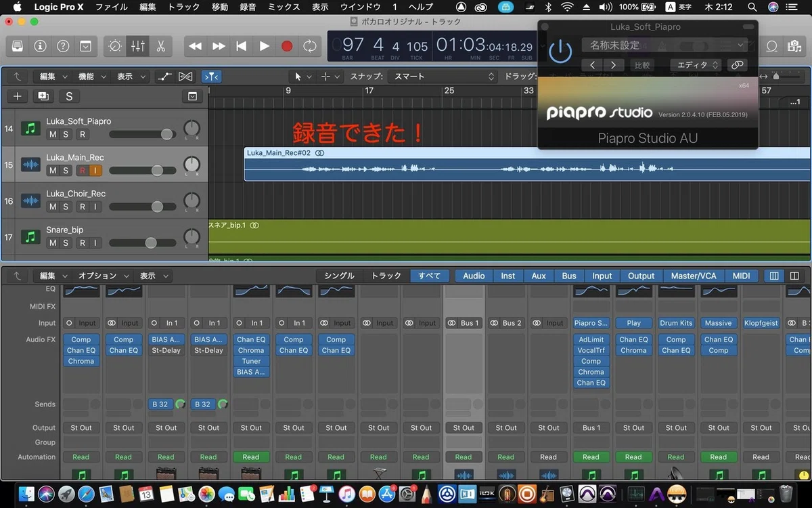Mute the Luka_Soft_Piapro track
Image resolution: width=812 pixels, height=508 pixels.
click(x=53, y=134)
